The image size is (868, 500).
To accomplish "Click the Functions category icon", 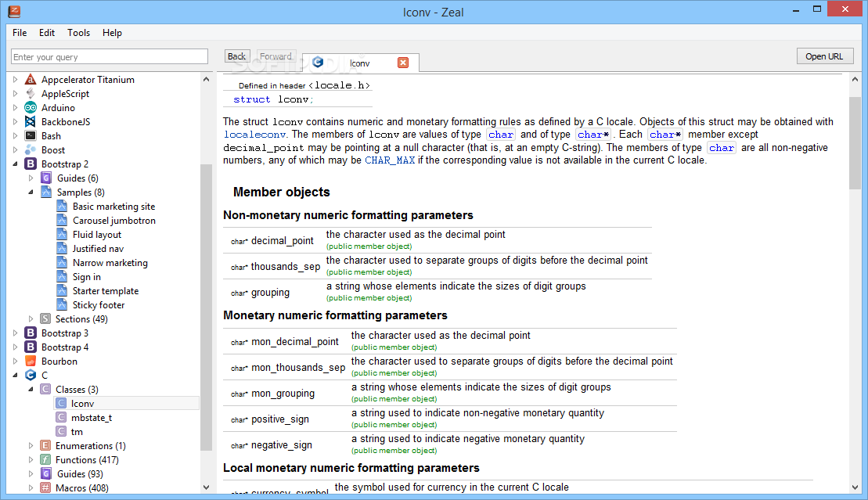I will [46, 459].
